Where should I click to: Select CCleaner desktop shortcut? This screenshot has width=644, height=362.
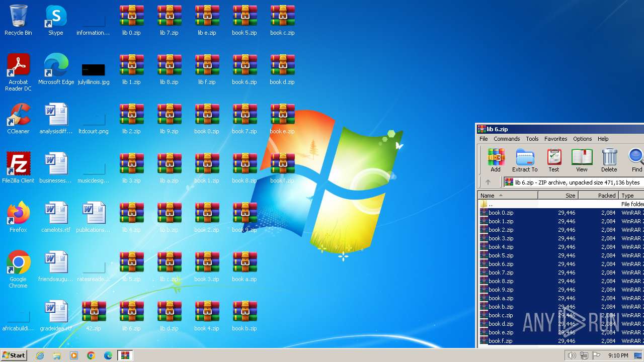[18, 119]
